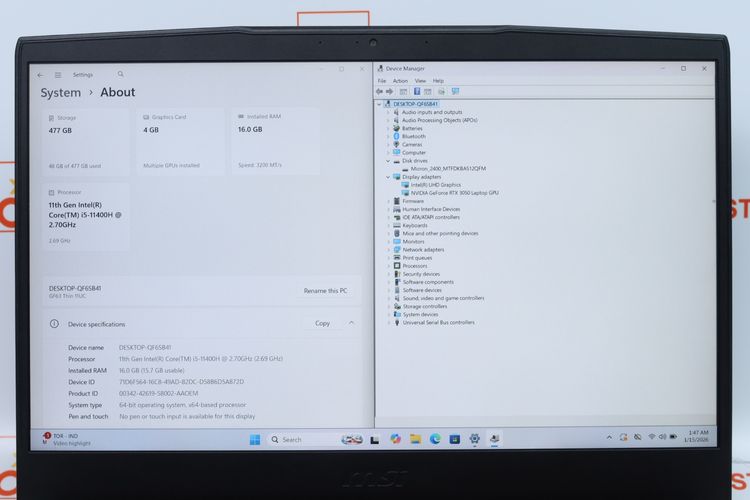Click the Graphics Card 4 GB card

point(181,142)
